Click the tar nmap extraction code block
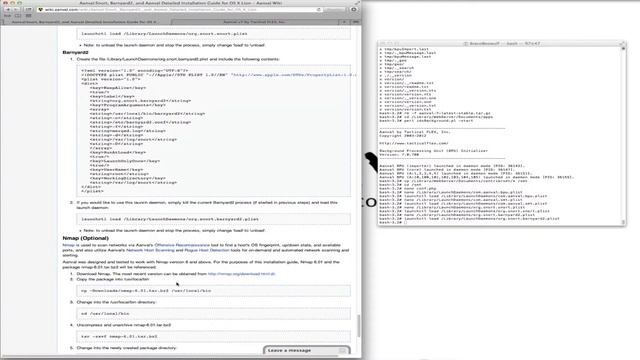This screenshot has height=360, width=640. click(213, 336)
